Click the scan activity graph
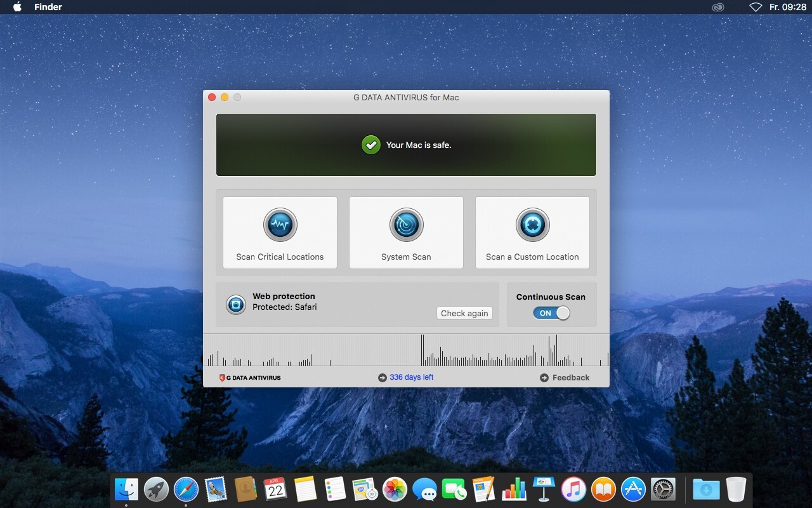The image size is (812, 508). pyautogui.click(x=406, y=350)
